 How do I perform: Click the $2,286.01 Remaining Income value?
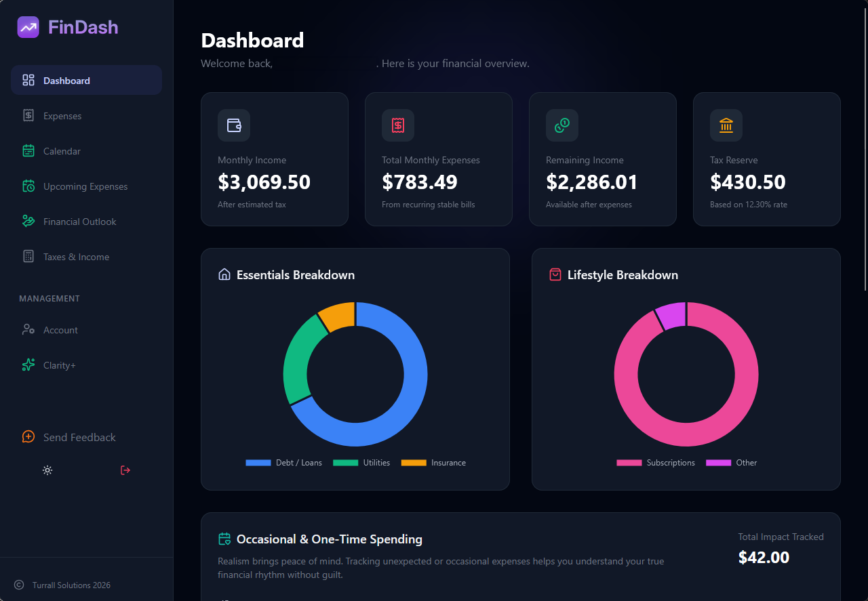[592, 182]
